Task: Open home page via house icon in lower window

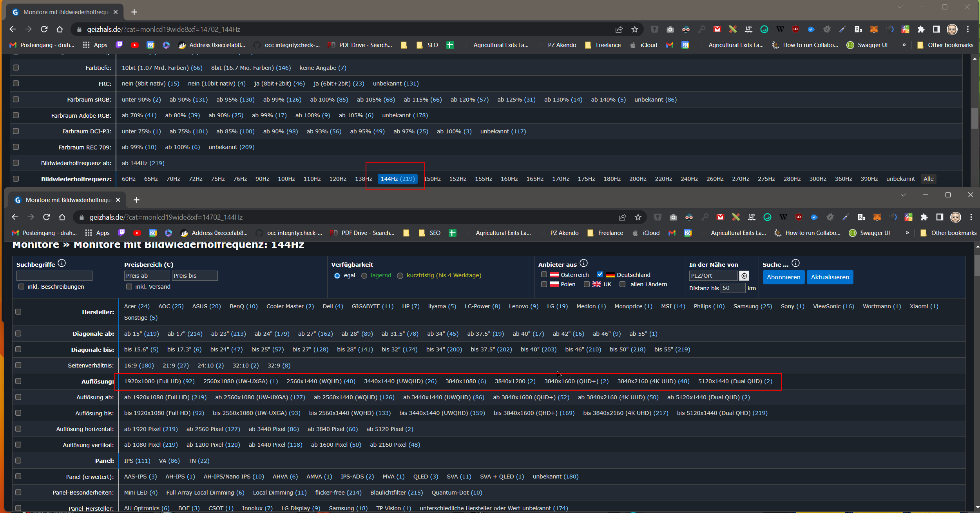Action: tap(62, 217)
